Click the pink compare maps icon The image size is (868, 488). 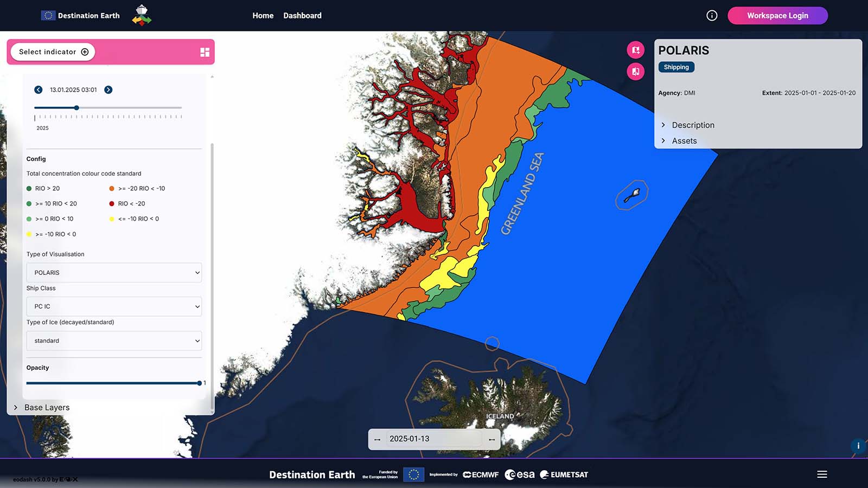(635, 72)
